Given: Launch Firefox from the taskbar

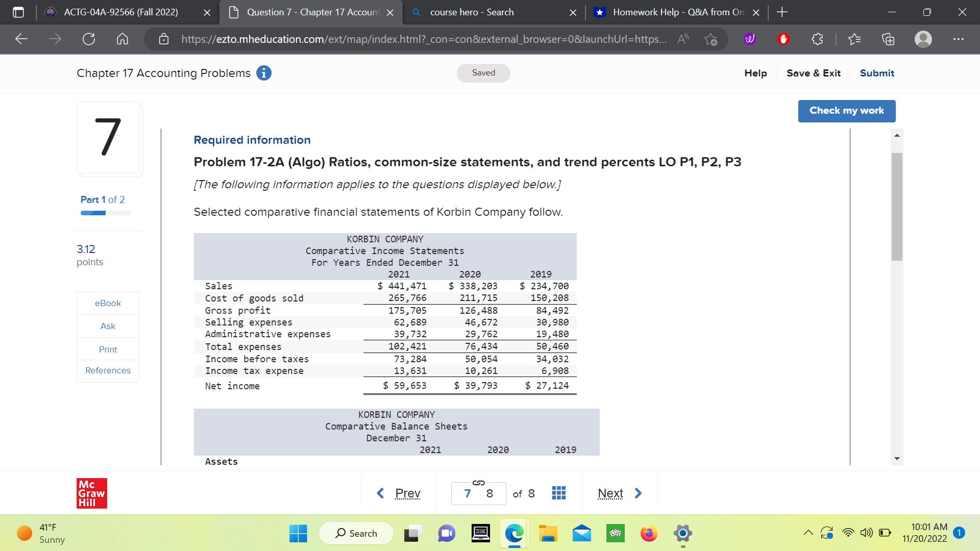Looking at the screenshot, I should pyautogui.click(x=648, y=533).
